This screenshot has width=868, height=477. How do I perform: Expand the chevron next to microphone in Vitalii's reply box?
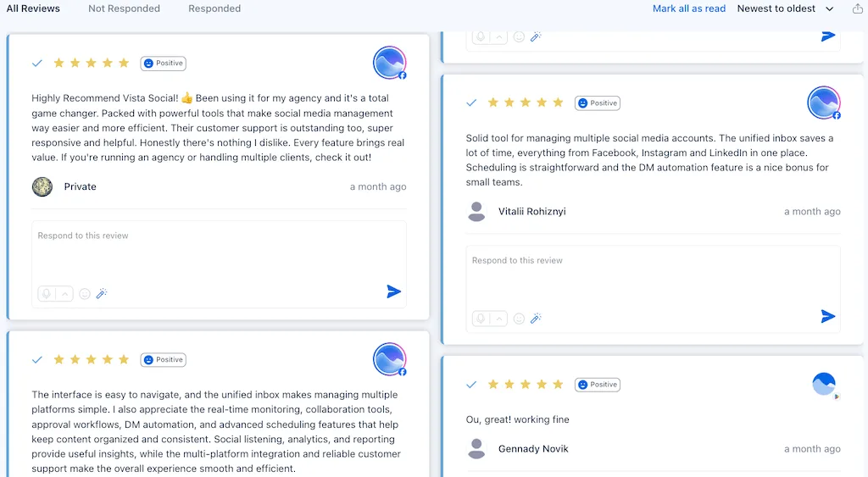(498, 319)
